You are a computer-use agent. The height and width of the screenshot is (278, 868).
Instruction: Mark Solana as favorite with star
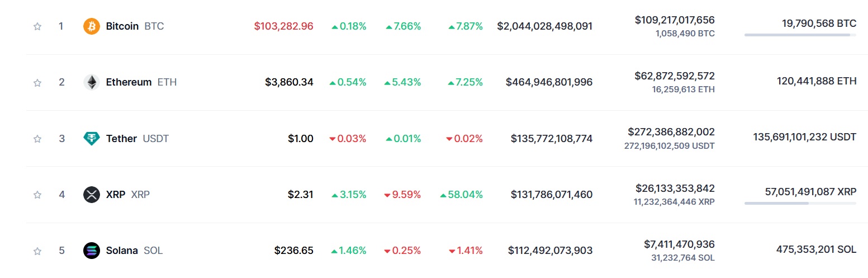tap(37, 251)
